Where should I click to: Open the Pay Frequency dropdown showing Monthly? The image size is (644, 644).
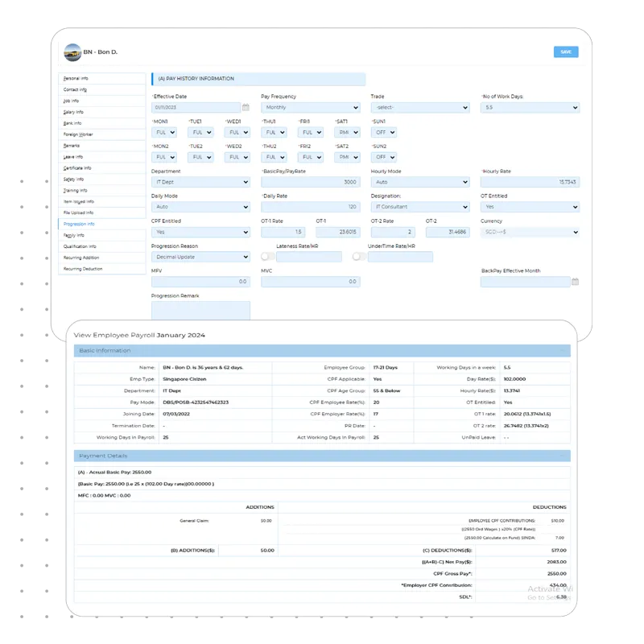tap(310, 107)
